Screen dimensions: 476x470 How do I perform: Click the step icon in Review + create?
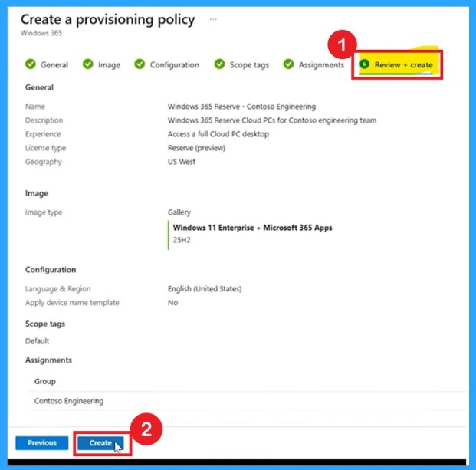click(x=364, y=65)
